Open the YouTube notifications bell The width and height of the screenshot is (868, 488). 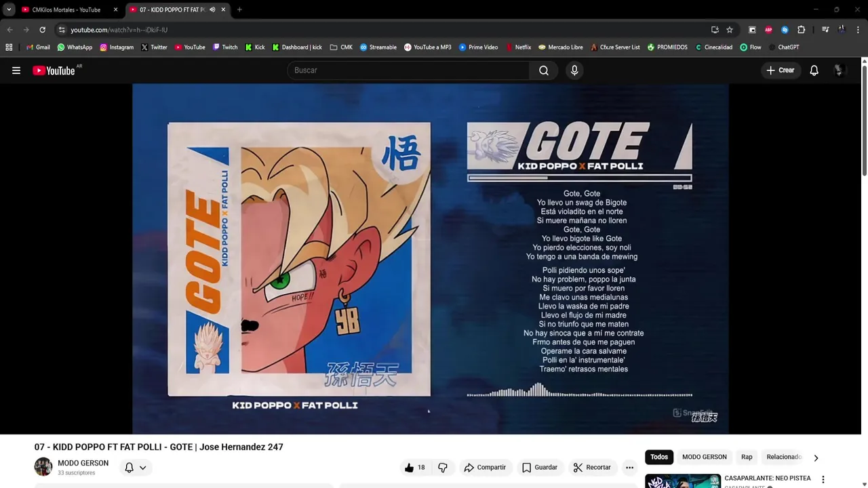[x=814, y=70]
